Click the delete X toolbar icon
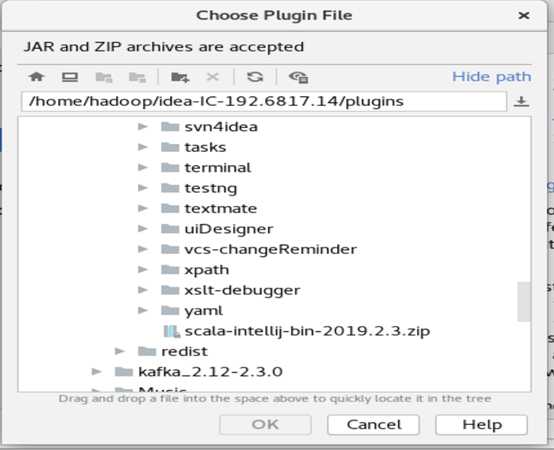 pos(212,77)
